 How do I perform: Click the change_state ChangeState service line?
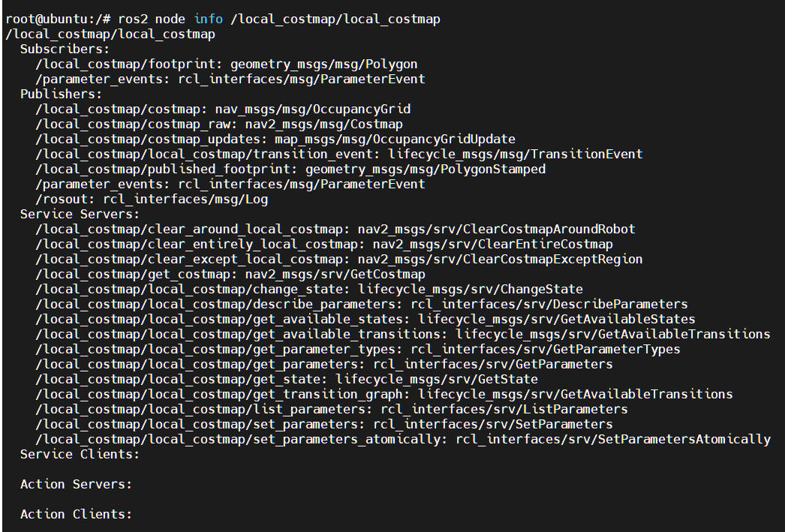coord(309,290)
